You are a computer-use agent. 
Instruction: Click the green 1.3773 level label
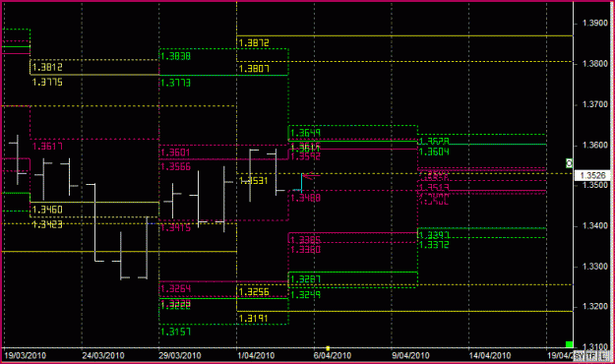tap(176, 83)
